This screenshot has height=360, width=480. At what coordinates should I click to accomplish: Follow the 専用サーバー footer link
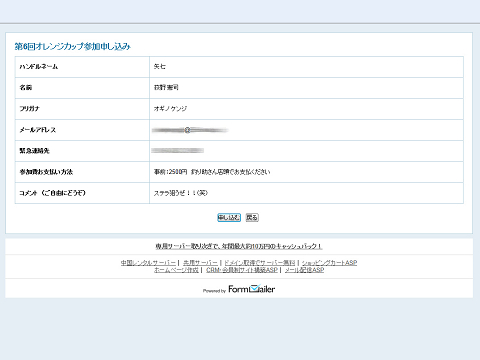click(200, 263)
